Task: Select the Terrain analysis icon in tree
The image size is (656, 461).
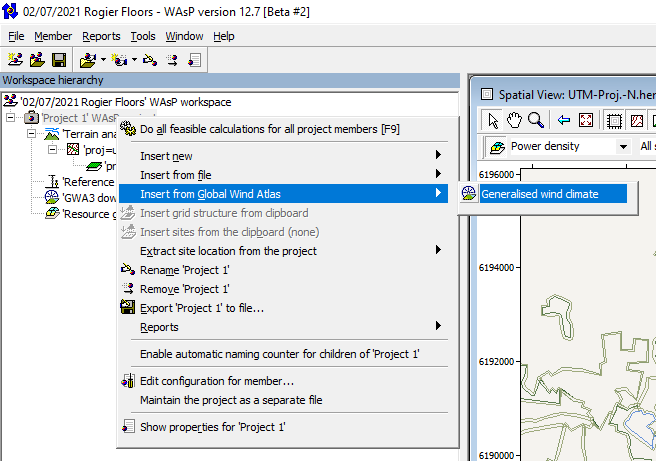Action: pyautogui.click(x=52, y=134)
